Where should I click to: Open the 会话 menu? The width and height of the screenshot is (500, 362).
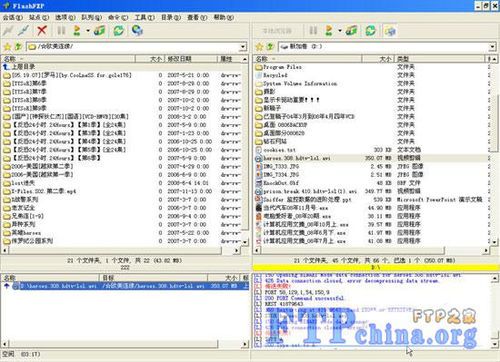click(13, 17)
